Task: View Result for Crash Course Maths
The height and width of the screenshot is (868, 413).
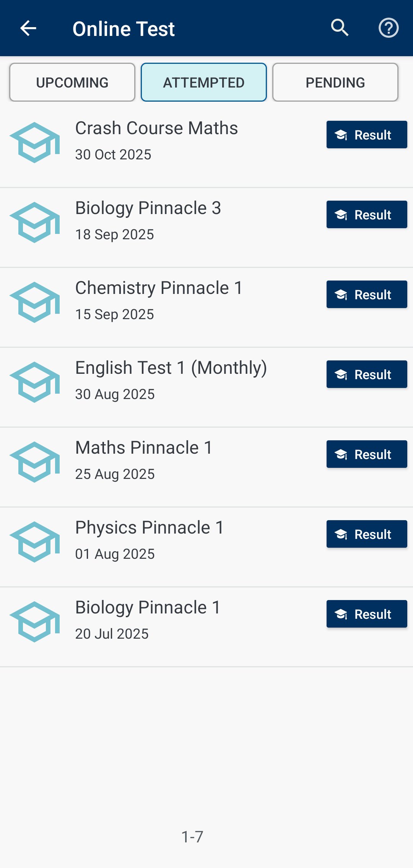Action: (x=366, y=135)
